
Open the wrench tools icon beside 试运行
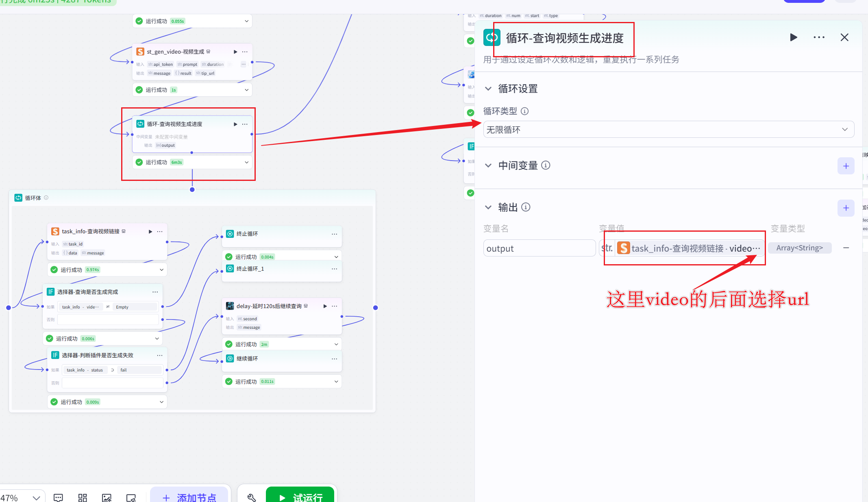click(252, 497)
